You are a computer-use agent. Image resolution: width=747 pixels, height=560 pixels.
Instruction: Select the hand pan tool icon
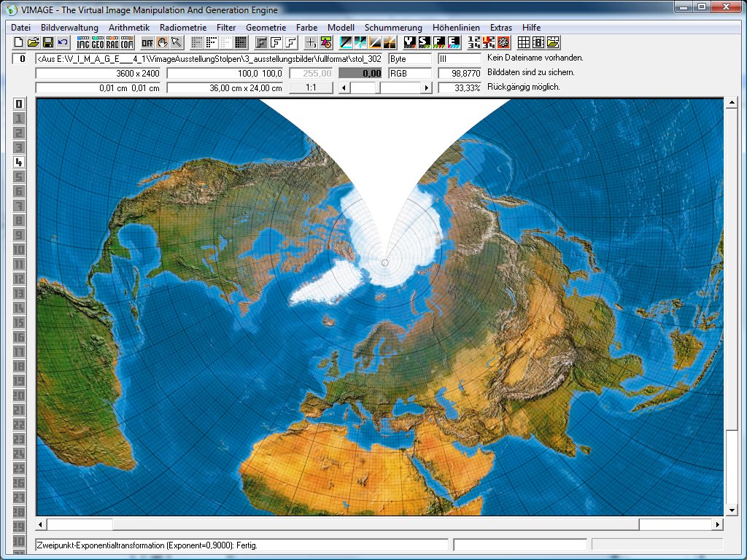[162, 42]
